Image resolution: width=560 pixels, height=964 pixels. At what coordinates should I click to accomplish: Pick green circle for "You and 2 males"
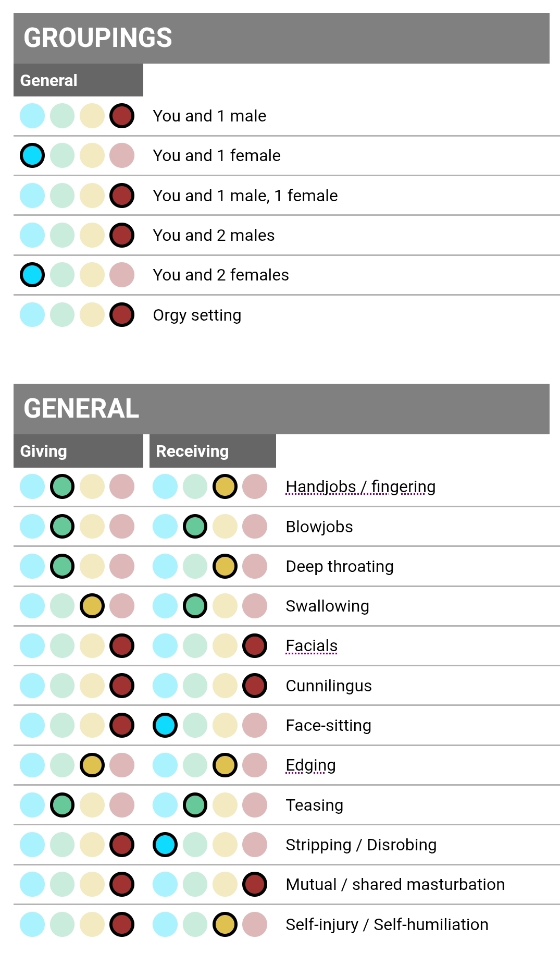(x=63, y=235)
